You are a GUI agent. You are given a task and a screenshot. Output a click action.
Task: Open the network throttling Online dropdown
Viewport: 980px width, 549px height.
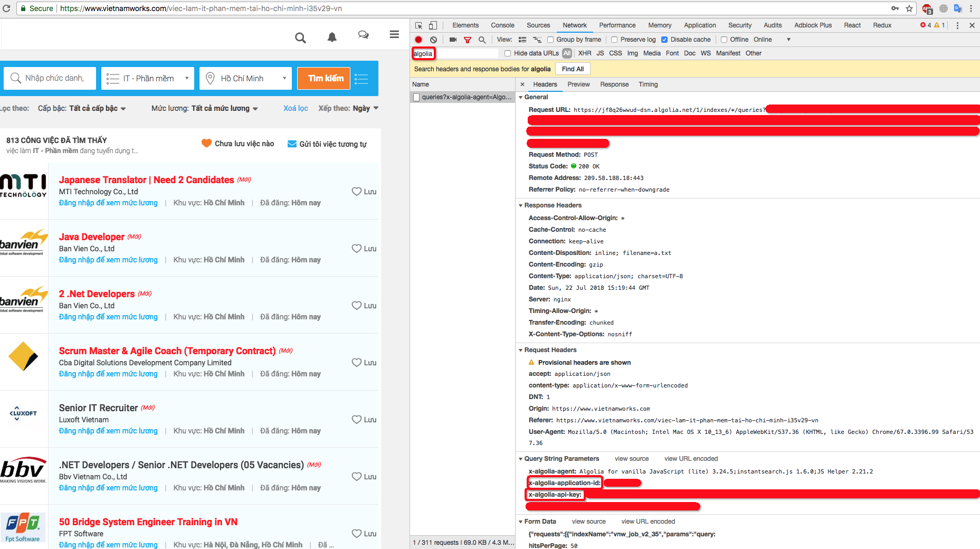pos(772,40)
